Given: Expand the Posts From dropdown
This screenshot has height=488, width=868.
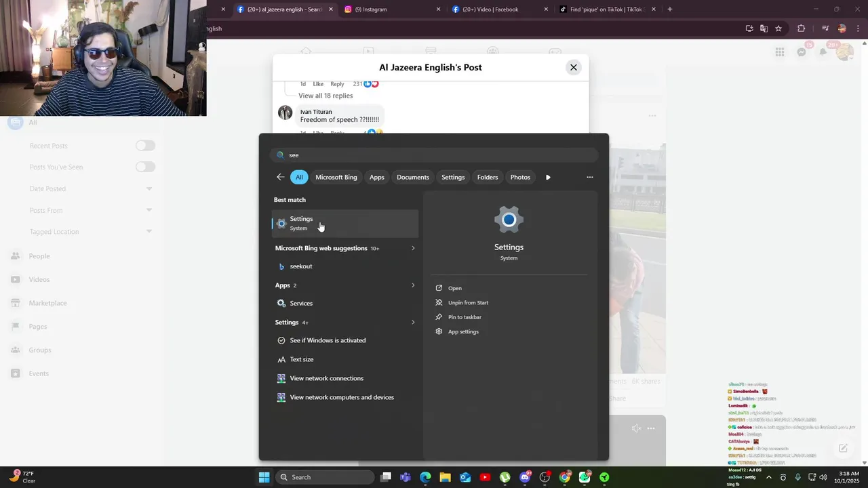Looking at the screenshot, I should 149,210.
